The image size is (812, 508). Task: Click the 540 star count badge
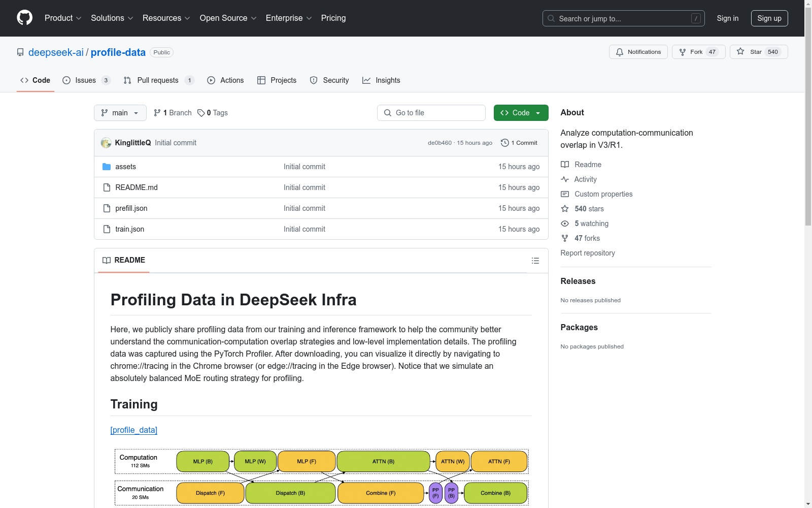773,52
